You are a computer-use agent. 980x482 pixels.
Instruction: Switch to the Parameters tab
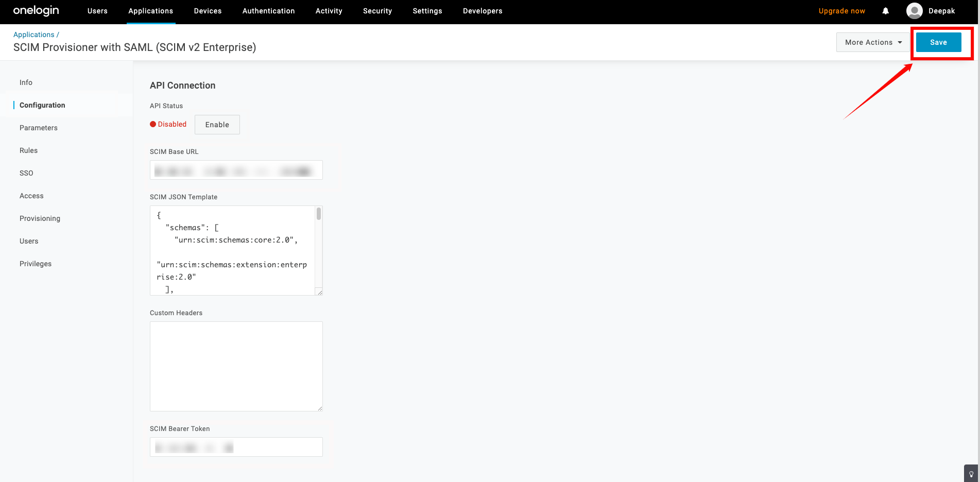(x=39, y=128)
